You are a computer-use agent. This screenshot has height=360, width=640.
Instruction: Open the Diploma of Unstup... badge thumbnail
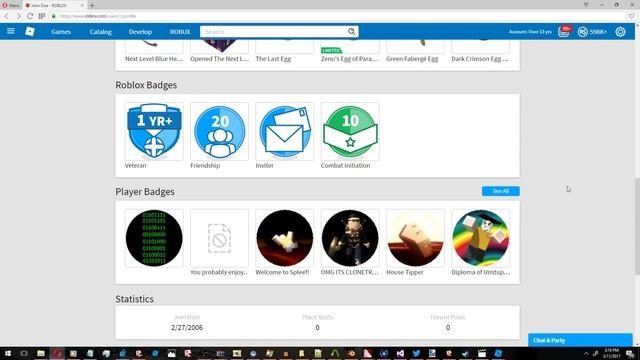click(x=481, y=238)
